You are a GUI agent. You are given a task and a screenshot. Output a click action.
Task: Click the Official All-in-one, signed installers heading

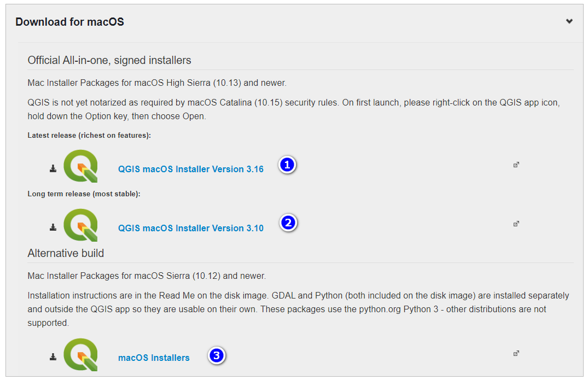(x=109, y=60)
